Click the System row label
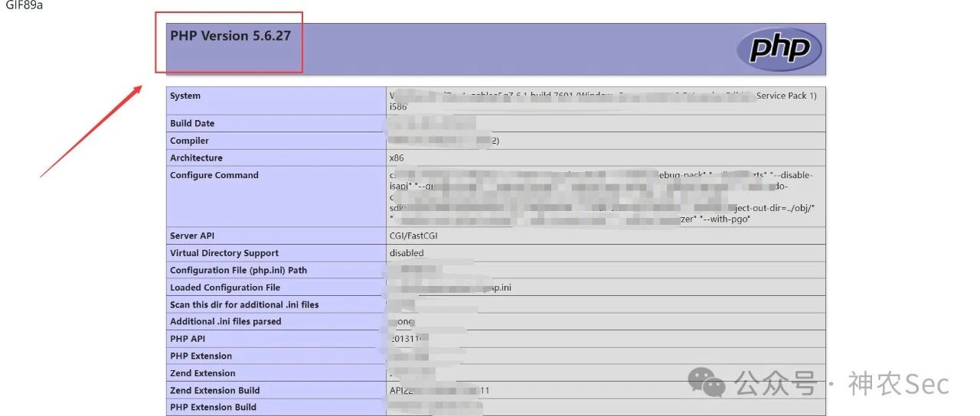 coord(185,96)
